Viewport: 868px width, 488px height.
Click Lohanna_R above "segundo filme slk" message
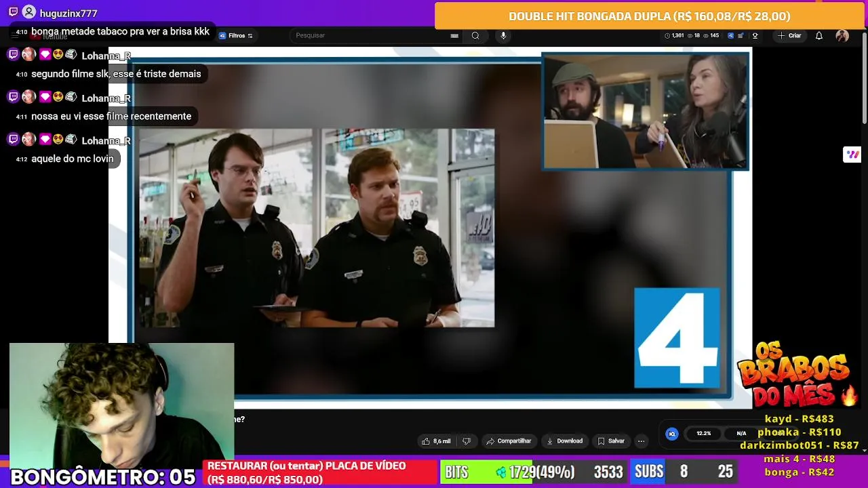(x=106, y=56)
